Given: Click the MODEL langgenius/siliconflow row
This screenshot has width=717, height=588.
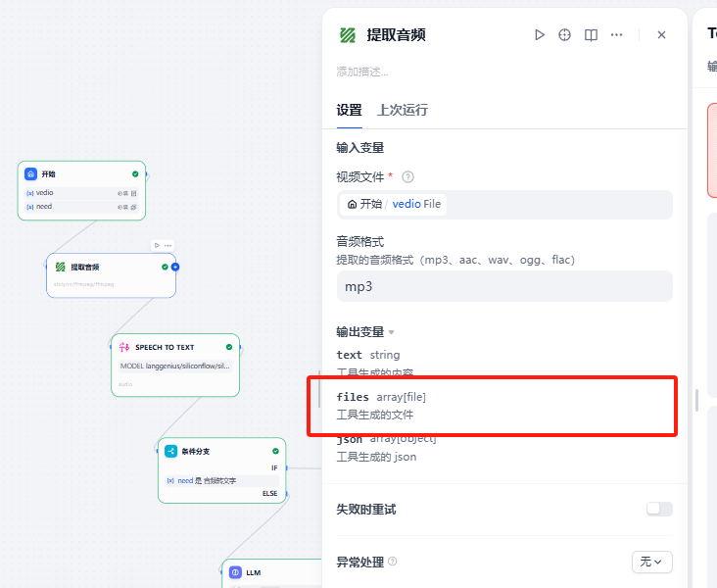Looking at the screenshot, I should 175,367.
